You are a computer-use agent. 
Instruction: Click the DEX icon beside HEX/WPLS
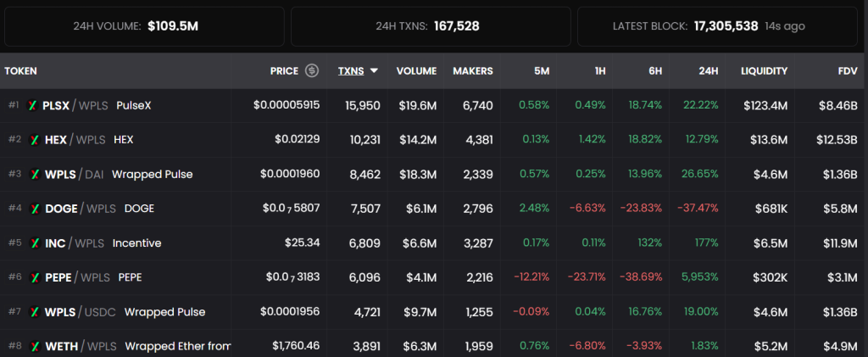pos(35,140)
